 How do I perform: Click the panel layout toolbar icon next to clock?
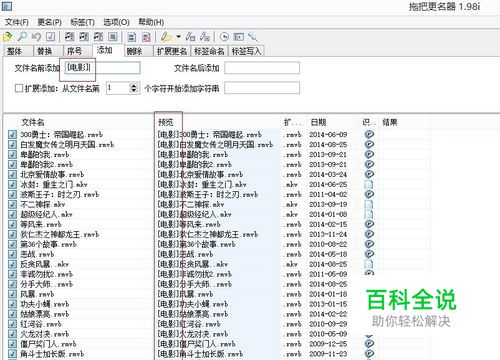[239, 36]
